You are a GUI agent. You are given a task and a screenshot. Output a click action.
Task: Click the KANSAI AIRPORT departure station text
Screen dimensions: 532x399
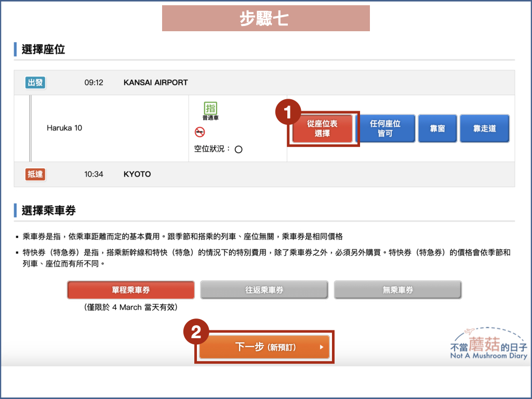[155, 82]
